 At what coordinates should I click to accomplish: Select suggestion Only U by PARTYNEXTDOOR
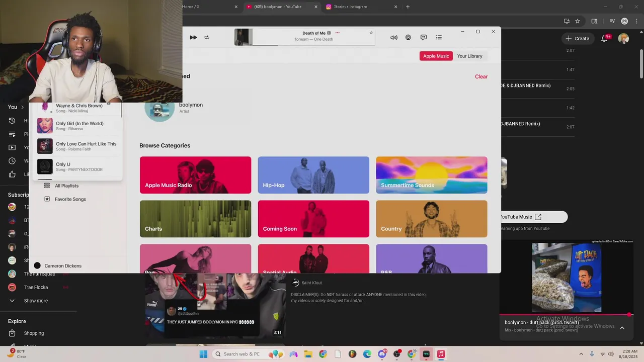(77, 166)
